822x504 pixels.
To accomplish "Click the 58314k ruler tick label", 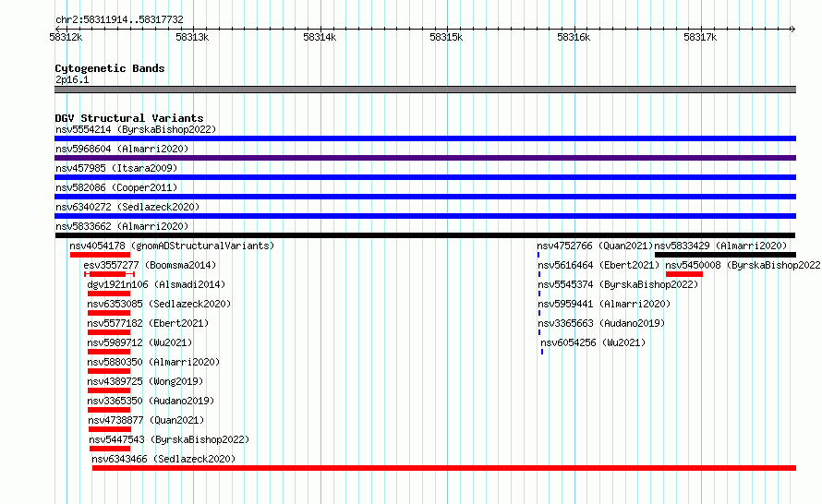I will coord(320,37).
